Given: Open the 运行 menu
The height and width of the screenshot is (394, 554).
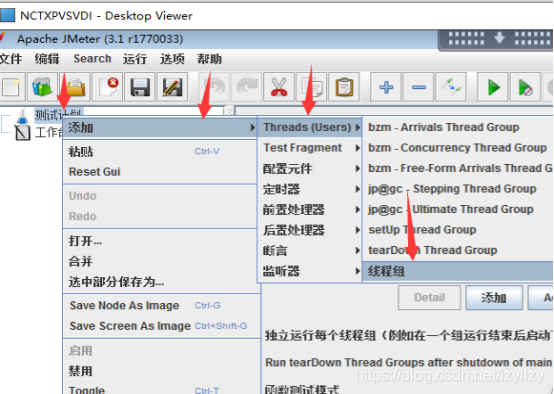Looking at the screenshot, I should coord(135,59).
